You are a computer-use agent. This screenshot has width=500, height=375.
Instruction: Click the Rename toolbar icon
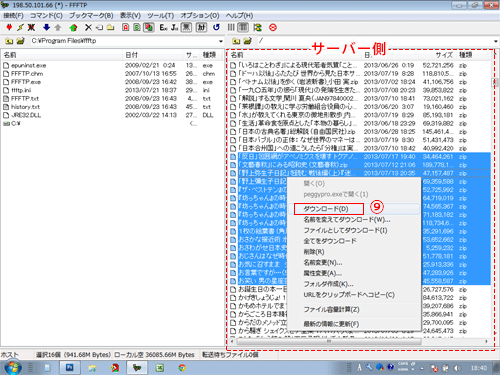pos(99,27)
